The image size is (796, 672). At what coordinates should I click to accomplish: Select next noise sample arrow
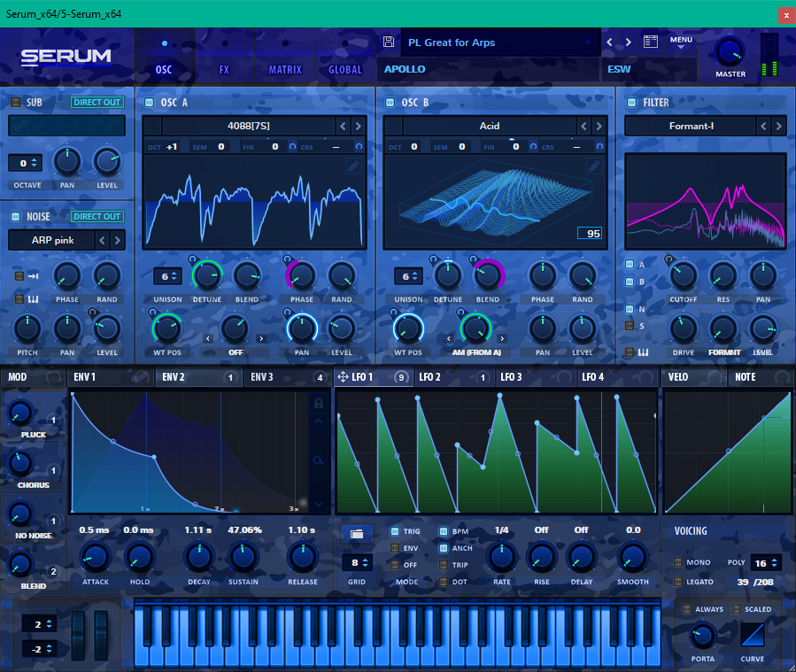[117, 240]
